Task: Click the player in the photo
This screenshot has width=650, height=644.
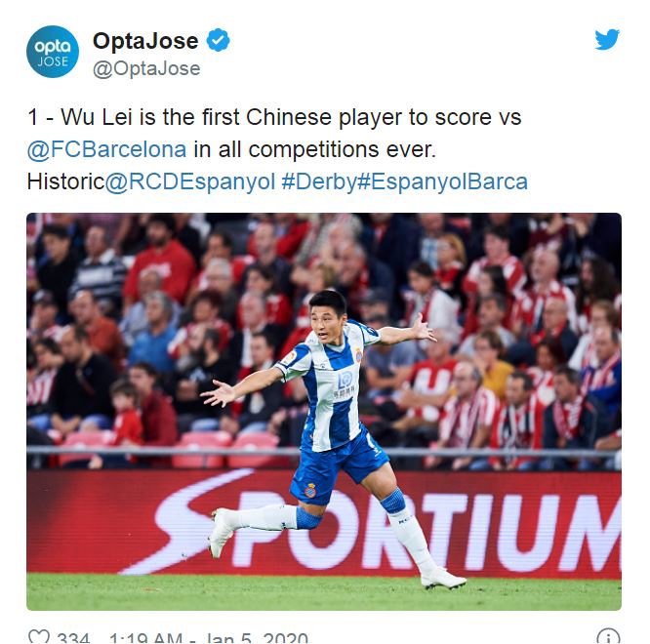Action: pyautogui.click(x=333, y=438)
